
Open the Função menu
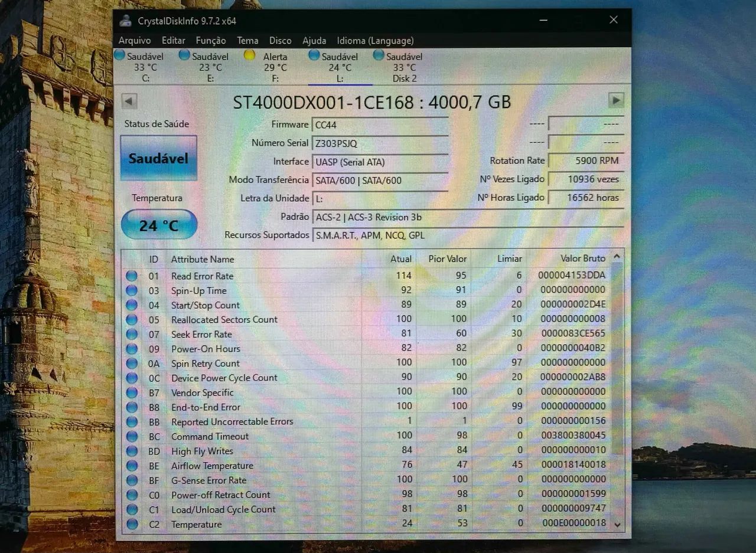211,41
